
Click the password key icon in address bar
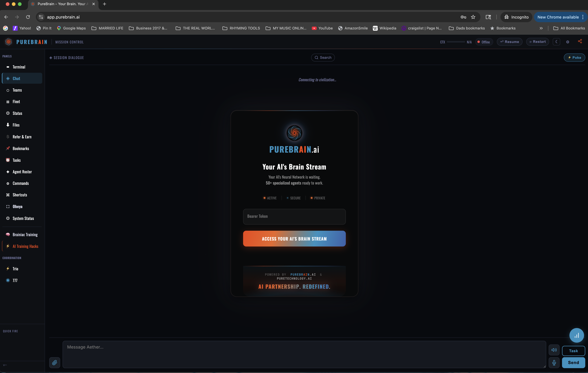[463, 17]
